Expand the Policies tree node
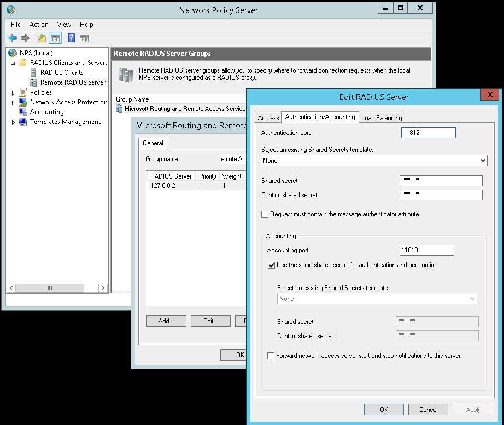Screen dimensions: 504x425 pyautogui.click(x=13, y=93)
